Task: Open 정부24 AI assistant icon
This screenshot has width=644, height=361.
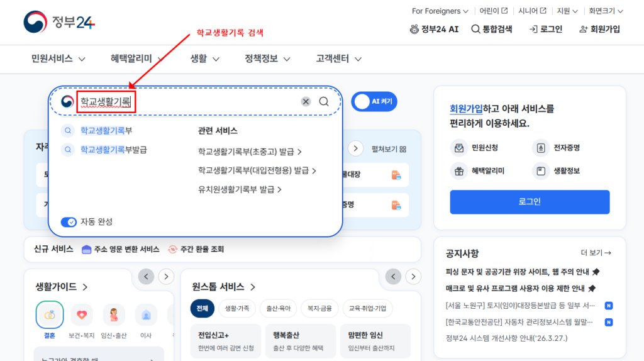Action: pos(414,29)
